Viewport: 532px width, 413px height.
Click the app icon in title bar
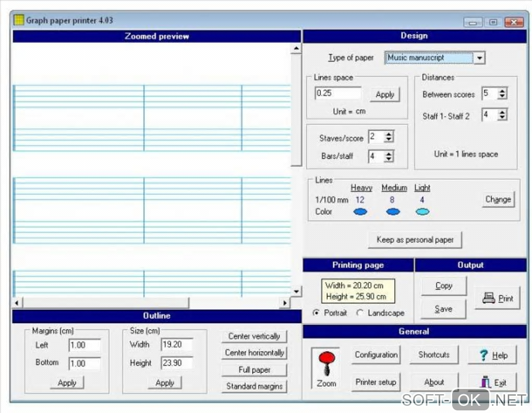[x=19, y=21]
